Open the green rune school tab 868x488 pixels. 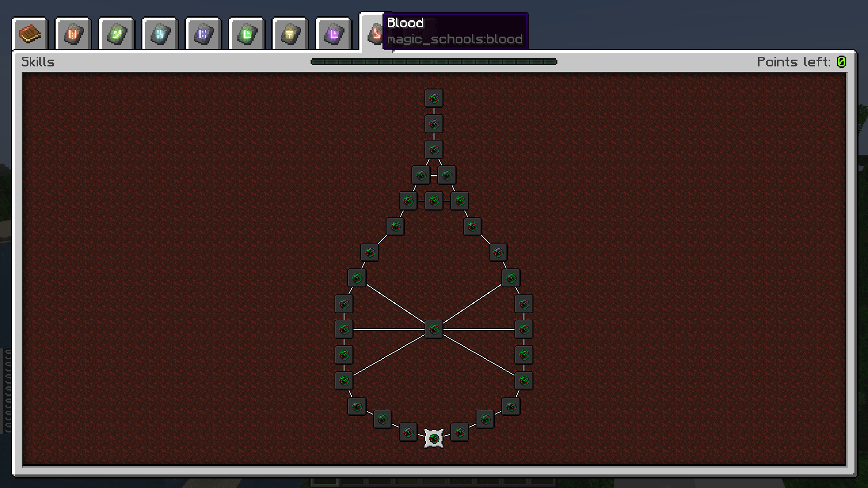pos(116,33)
